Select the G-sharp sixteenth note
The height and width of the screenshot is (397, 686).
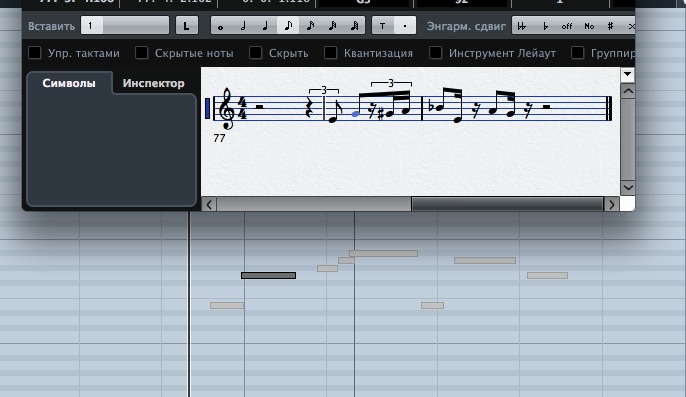389,114
